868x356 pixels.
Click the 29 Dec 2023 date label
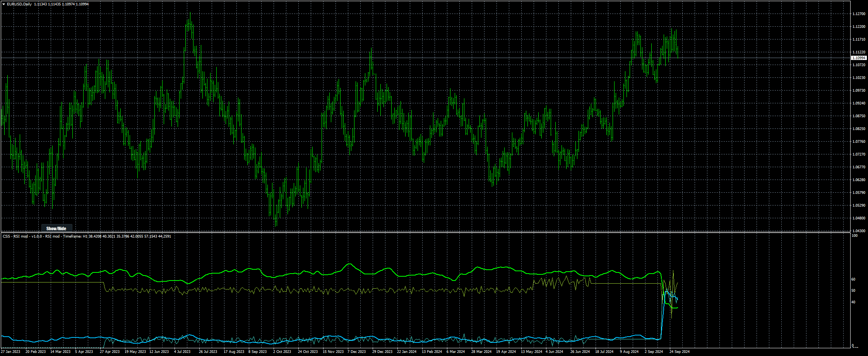coord(382,352)
